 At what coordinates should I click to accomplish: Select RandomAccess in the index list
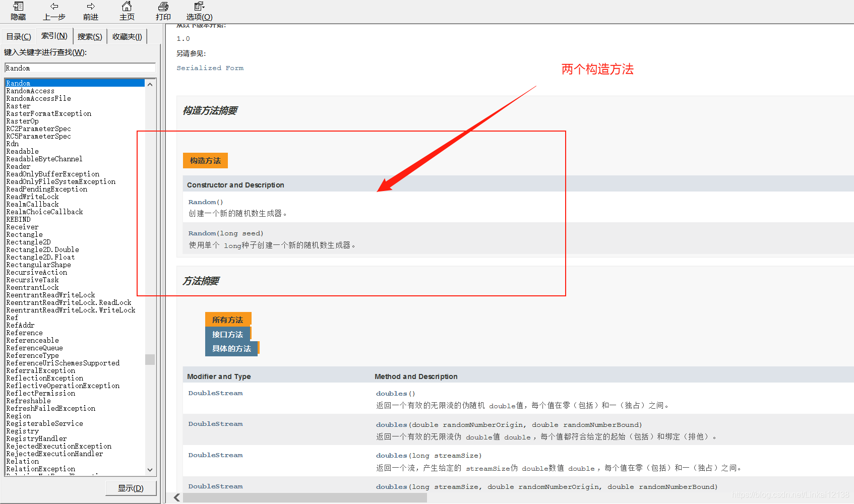30,91
